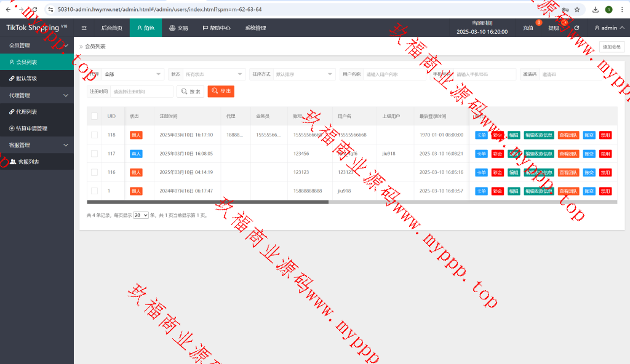This screenshot has width=630, height=364.
Task: Click 禁用 button for UID 118
Action: (605, 135)
